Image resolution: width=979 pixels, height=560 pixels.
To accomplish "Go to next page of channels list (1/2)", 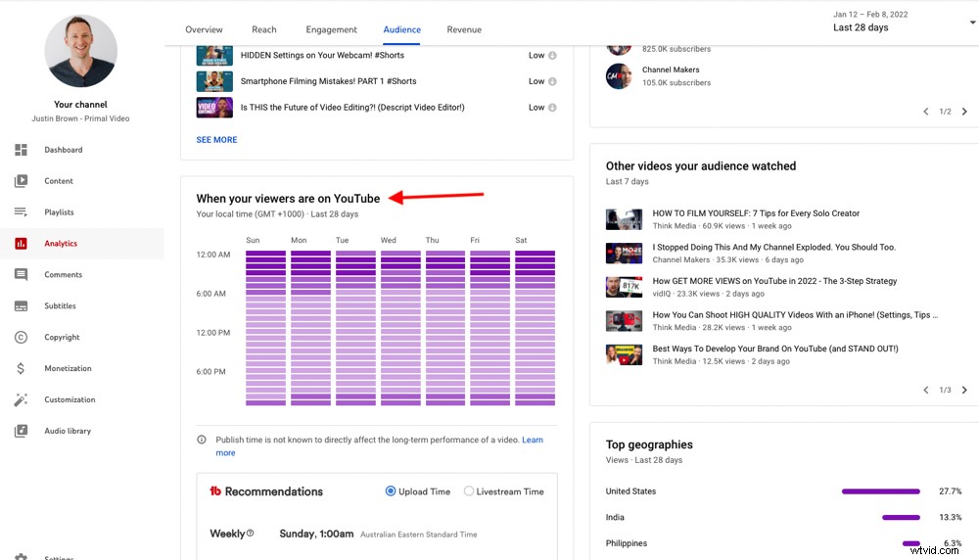I will (964, 112).
